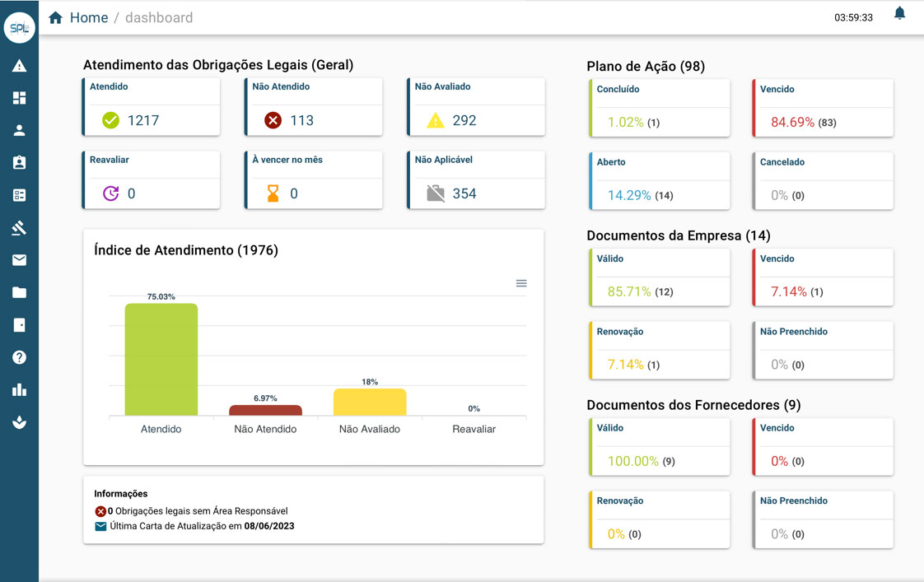Click the Home house icon in breadcrumb
The height and width of the screenshot is (582, 924).
tap(55, 17)
